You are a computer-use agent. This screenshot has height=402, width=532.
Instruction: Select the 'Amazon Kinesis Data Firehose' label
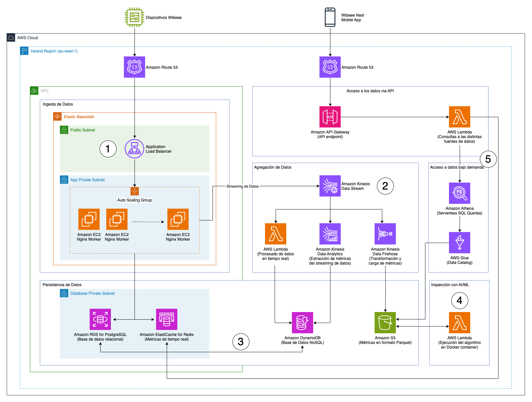[x=385, y=256]
